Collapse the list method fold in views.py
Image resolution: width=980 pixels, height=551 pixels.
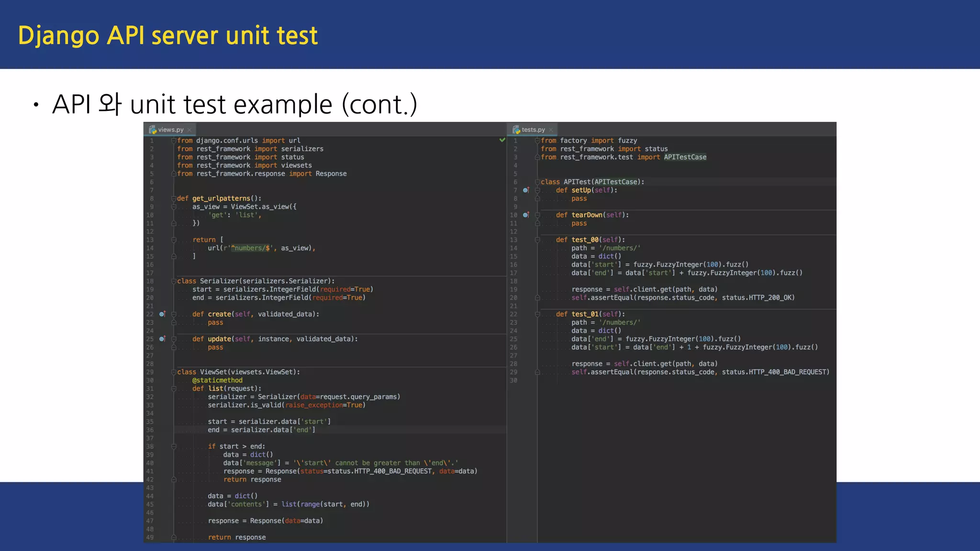pos(174,389)
